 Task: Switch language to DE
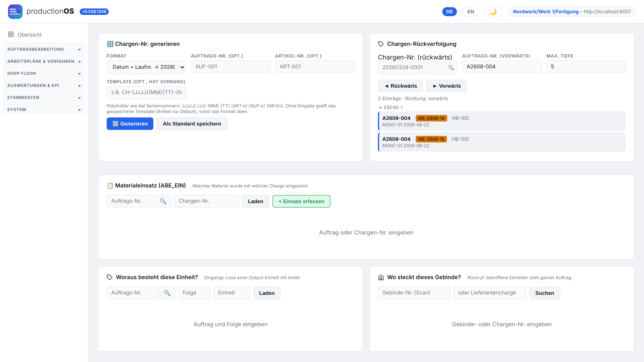click(449, 12)
